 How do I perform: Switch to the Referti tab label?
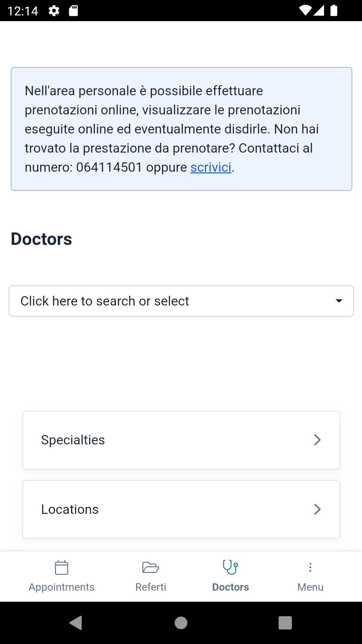pyautogui.click(x=151, y=587)
